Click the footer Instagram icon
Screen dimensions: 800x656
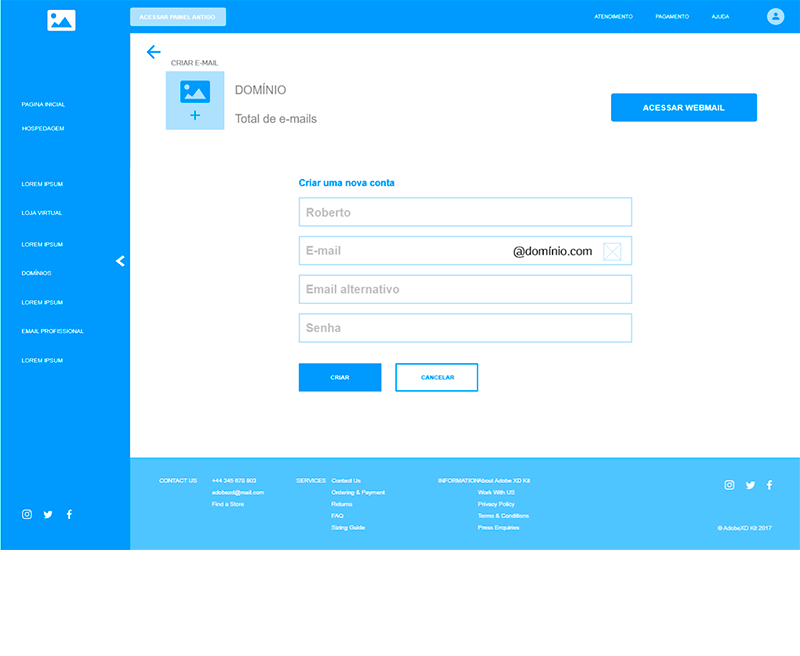pyautogui.click(x=730, y=485)
